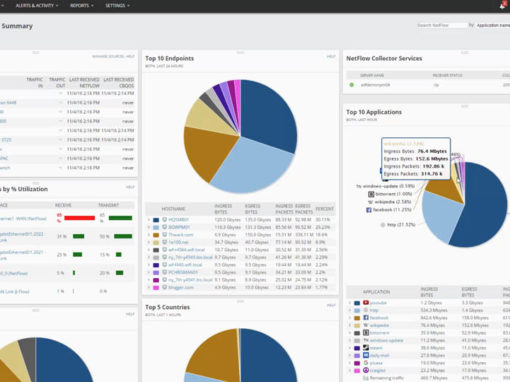Open the By Application name search dropdown
Viewport: 510px width, 382px height.
493,25
